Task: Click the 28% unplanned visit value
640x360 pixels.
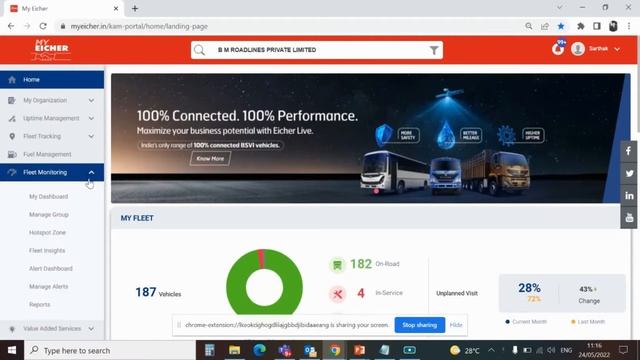Action: tap(529, 288)
